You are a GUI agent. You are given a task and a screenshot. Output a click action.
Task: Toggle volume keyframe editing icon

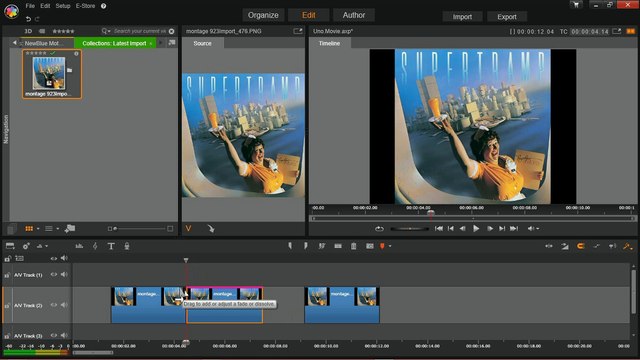[x=596, y=246]
